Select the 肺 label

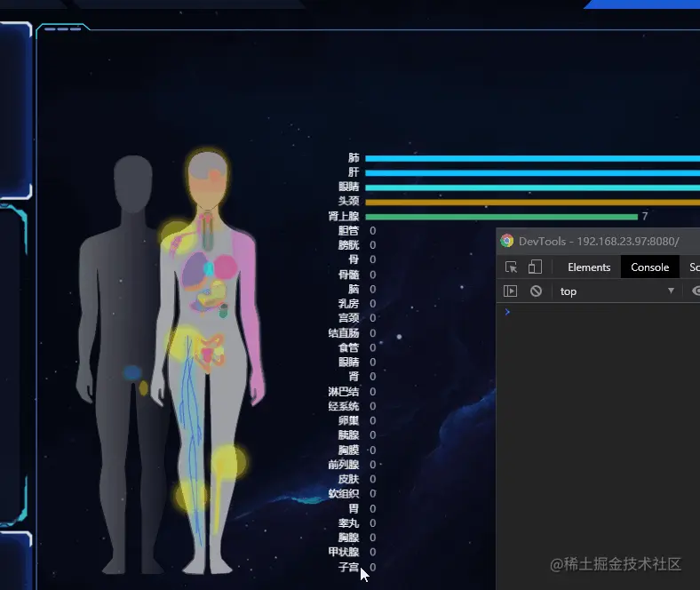pyautogui.click(x=354, y=157)
